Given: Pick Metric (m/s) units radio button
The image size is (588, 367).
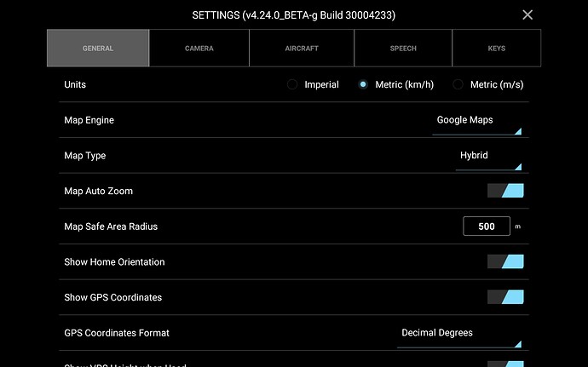Looking at the screenshot, I should 458,84.
